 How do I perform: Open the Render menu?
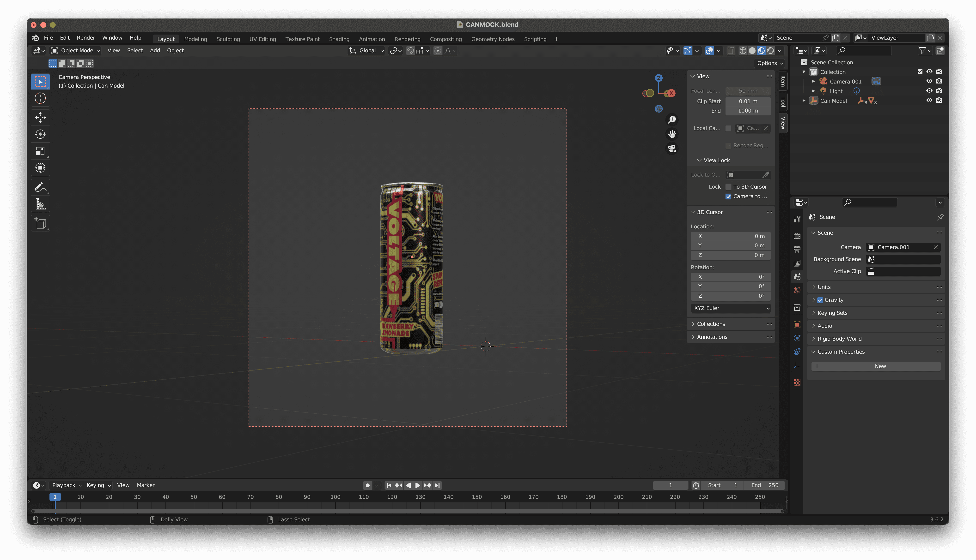coord(85,38)
